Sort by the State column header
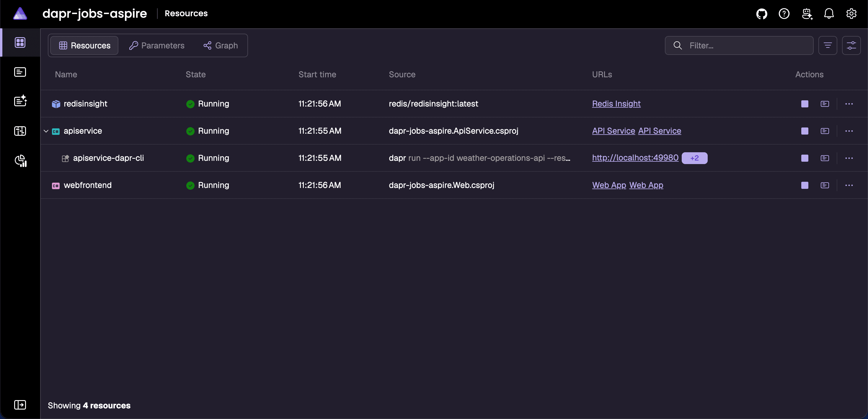The image size is (868, 419). pos(195,74)
